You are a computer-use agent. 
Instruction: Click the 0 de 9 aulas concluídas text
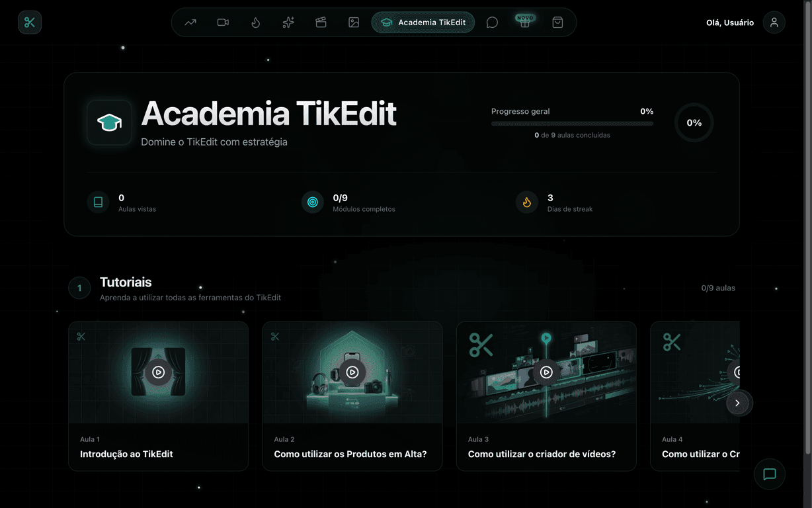click(572, 135)
